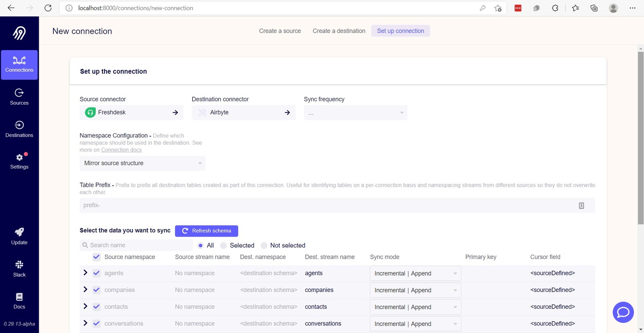Click the version label 0.29.13-alpha
The image size is (644, 333).
[19, 324]
